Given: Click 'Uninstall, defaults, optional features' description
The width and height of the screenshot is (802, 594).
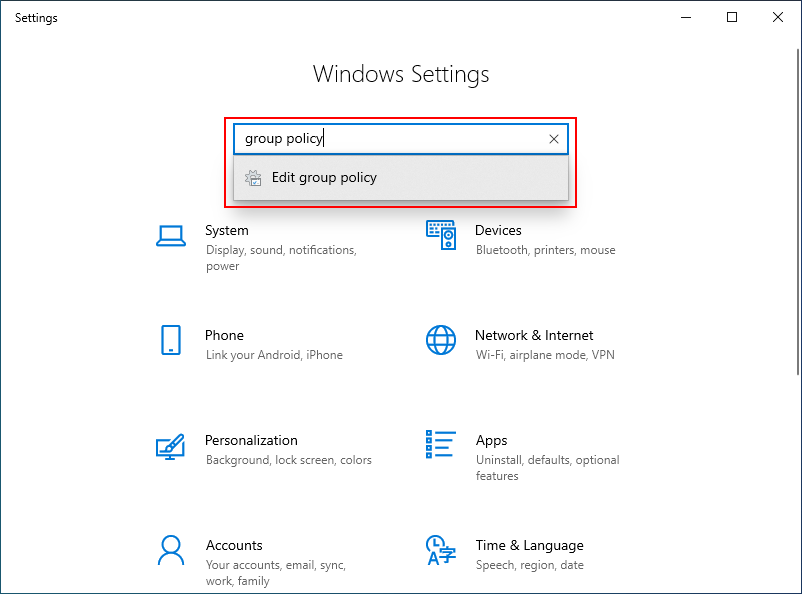Looking at the screenshot, I should tap(547, 468).
